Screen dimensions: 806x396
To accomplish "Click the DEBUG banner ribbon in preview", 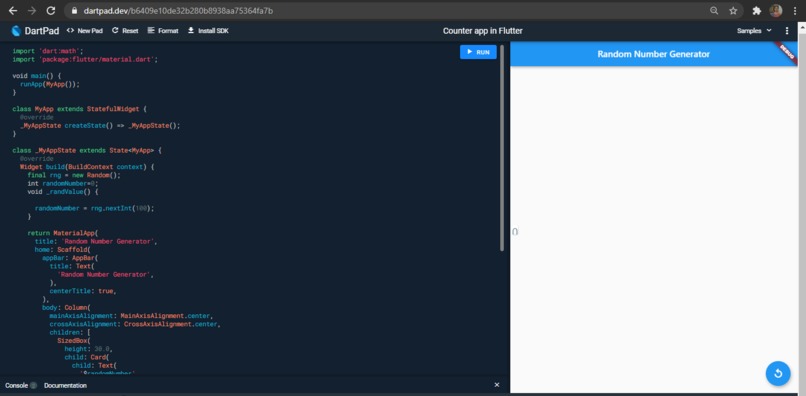I will 786,53.
